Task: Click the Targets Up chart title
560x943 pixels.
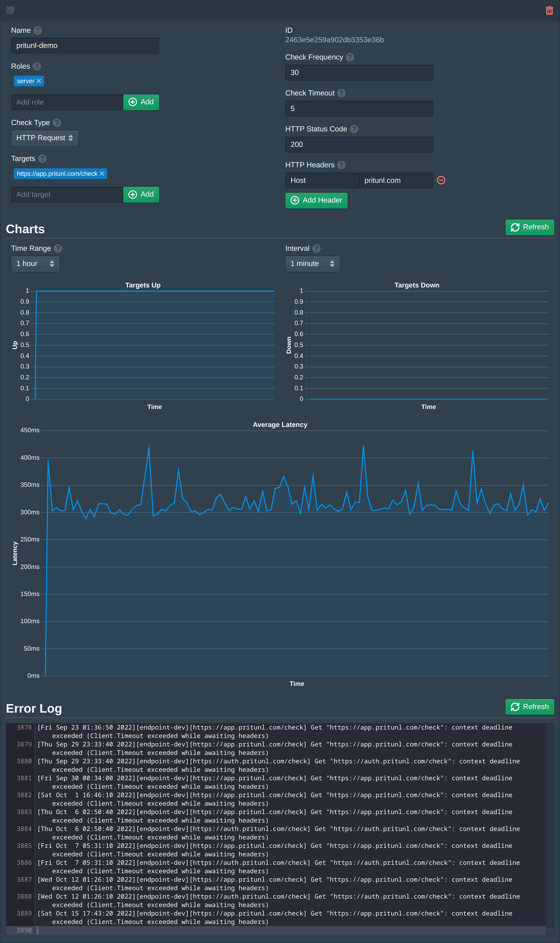Action: (x=143, y=285)
